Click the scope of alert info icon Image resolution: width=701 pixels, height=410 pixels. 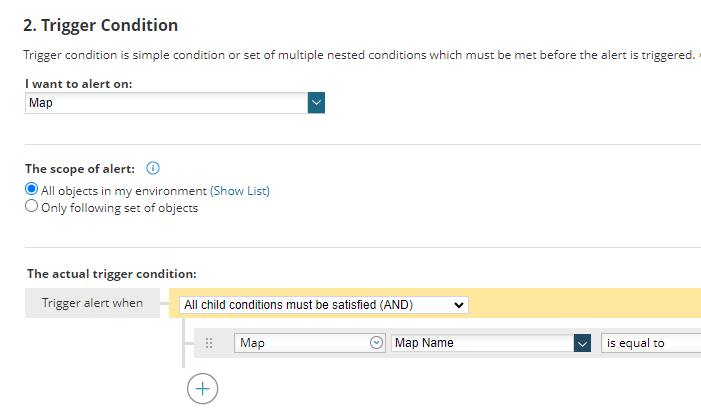(x=153, y=168)
